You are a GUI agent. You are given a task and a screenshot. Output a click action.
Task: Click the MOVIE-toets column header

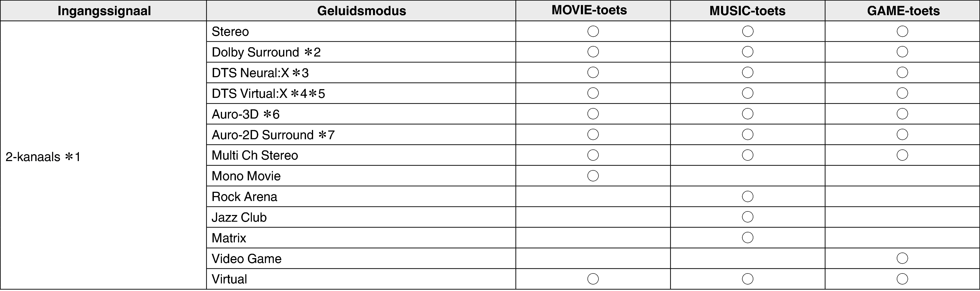[589, 10]
